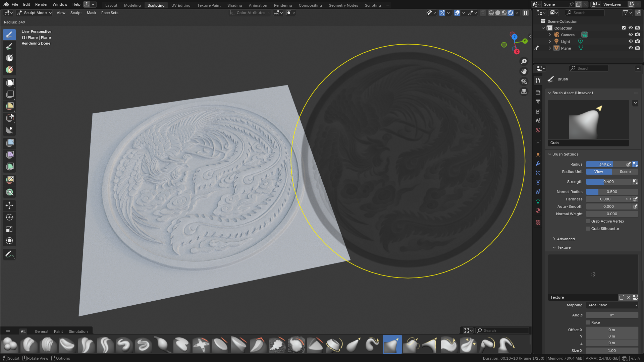Open the Mapping Area Plane dropdown
644x362 pixels.
click(x=612, y=305)
